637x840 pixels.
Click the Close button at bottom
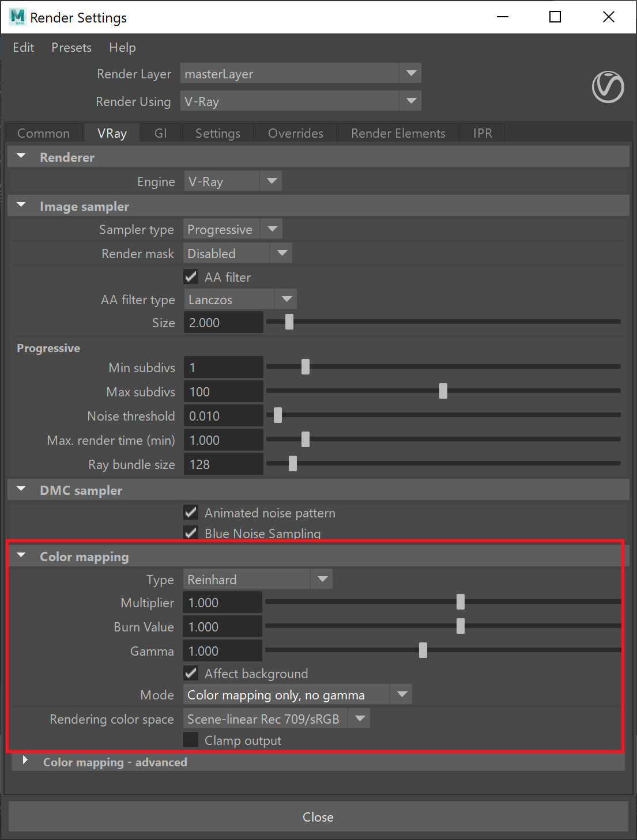[318, 817]
